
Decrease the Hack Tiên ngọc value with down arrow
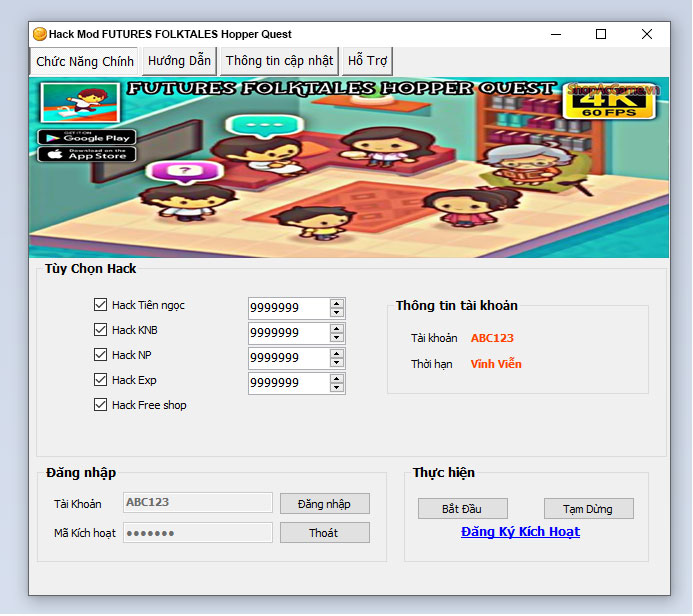337,313
